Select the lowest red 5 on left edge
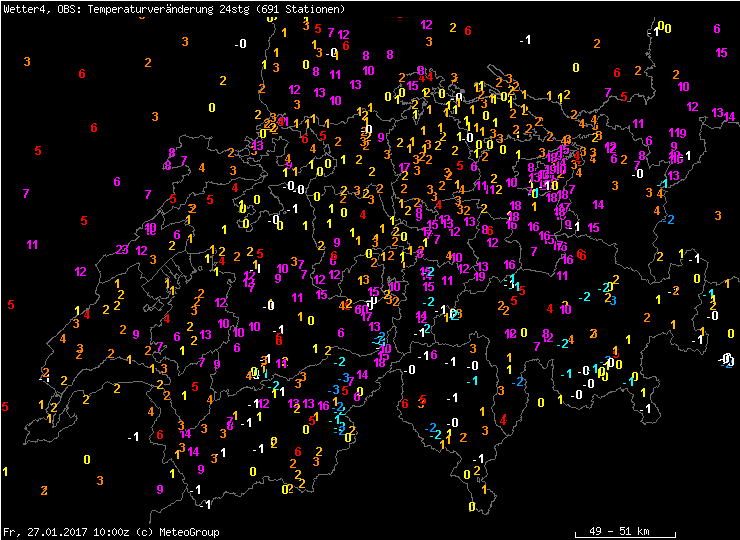The width and height of the screenshot is (740, 540). (6, 406)
